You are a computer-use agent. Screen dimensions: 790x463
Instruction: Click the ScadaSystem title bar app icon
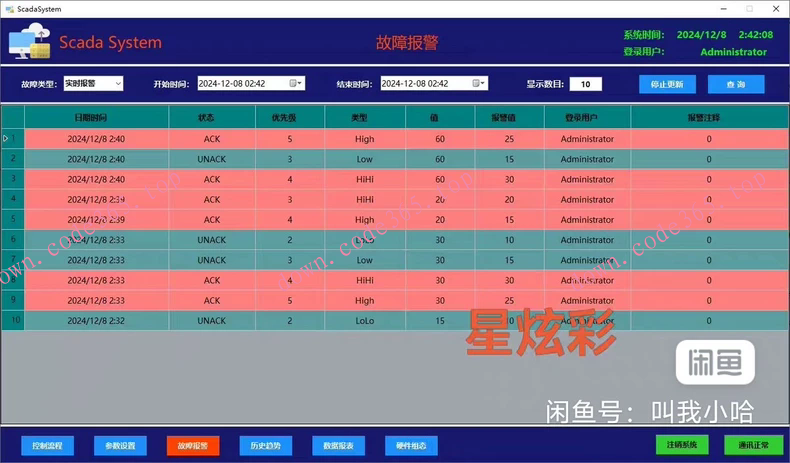tap(9, 9)
